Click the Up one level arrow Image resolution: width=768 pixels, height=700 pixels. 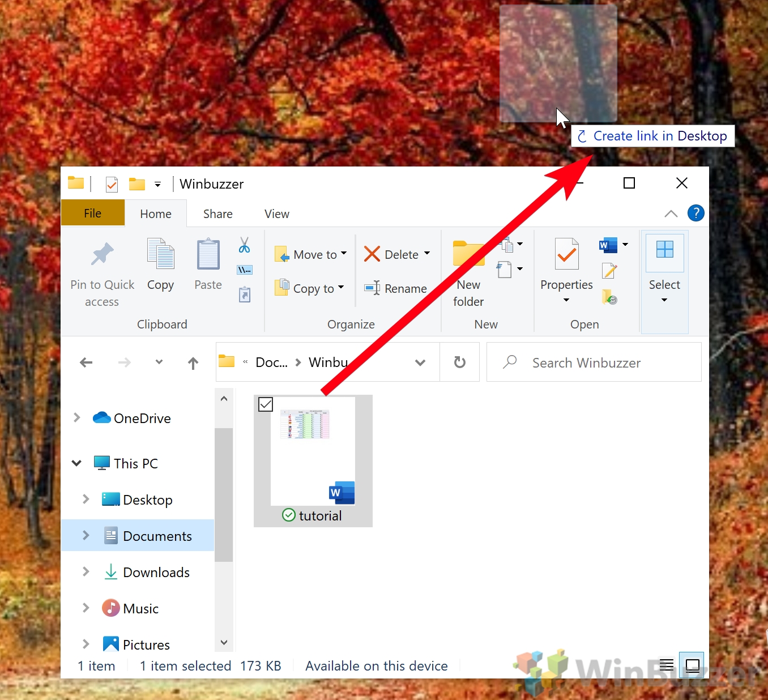pos(193,363)
